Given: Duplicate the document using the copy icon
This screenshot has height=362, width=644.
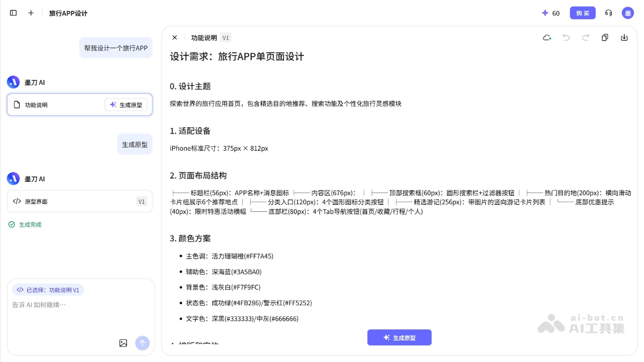Looking at the screenshot, I should pos(605,38).
